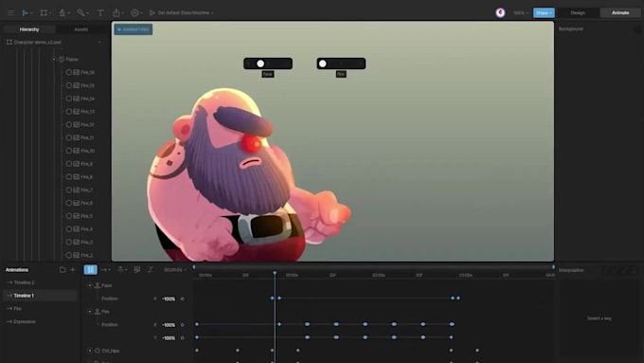The width and height of the screenshot is (644, 363).
Task: Pause playback with blue pause button
Action: click(x=90, y=270)
